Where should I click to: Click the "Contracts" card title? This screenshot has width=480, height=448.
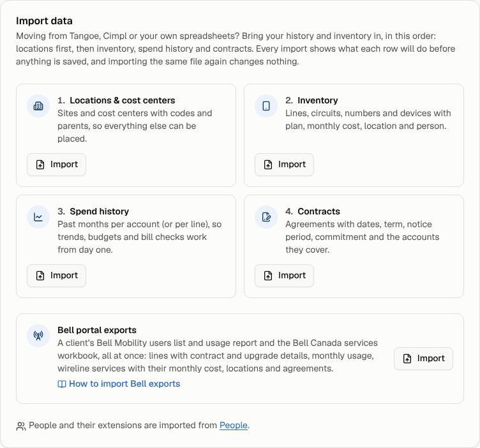[x=319, y=211]
